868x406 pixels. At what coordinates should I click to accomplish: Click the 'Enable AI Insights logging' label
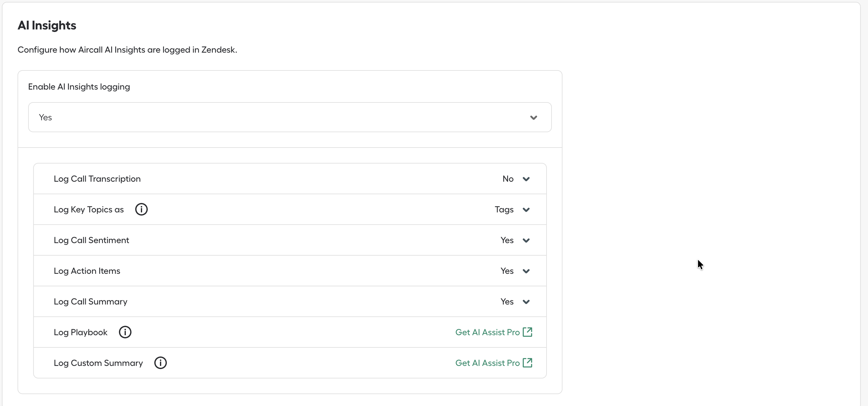pyautogui.click(x=79, y=87)
